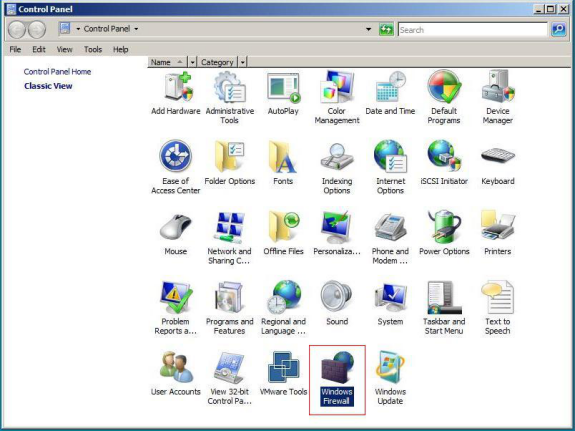Click the VMware Tools icon
Viewport: 575px width, 431px height.
pyautogui.click(x=283, y=373)
